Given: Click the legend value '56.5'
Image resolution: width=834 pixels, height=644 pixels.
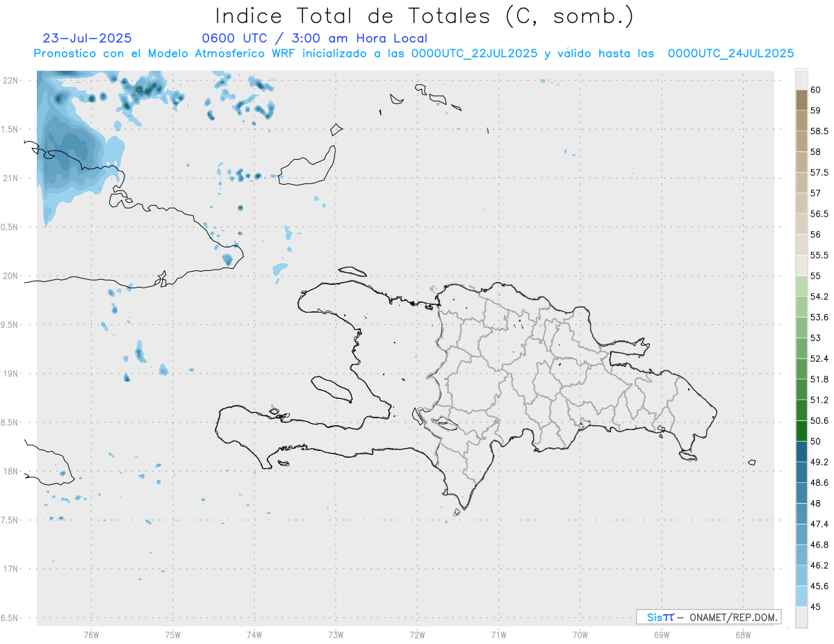Looking at the screenshot, I should [x=819, y=213].
